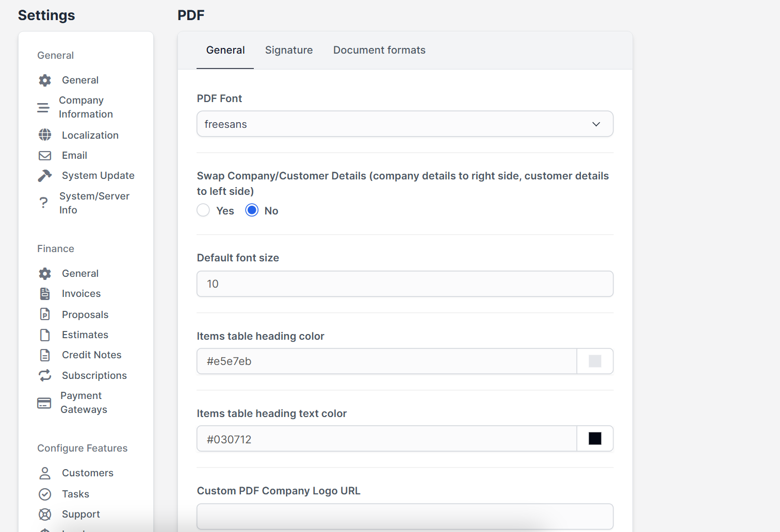Click the Default font size input field
This screenshot has height=532, width=780.
pyautogui.click(x=405, y=284)
